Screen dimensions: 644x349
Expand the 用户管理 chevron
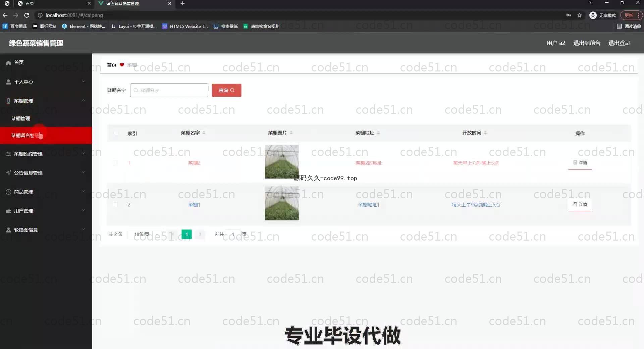point(83,211)
